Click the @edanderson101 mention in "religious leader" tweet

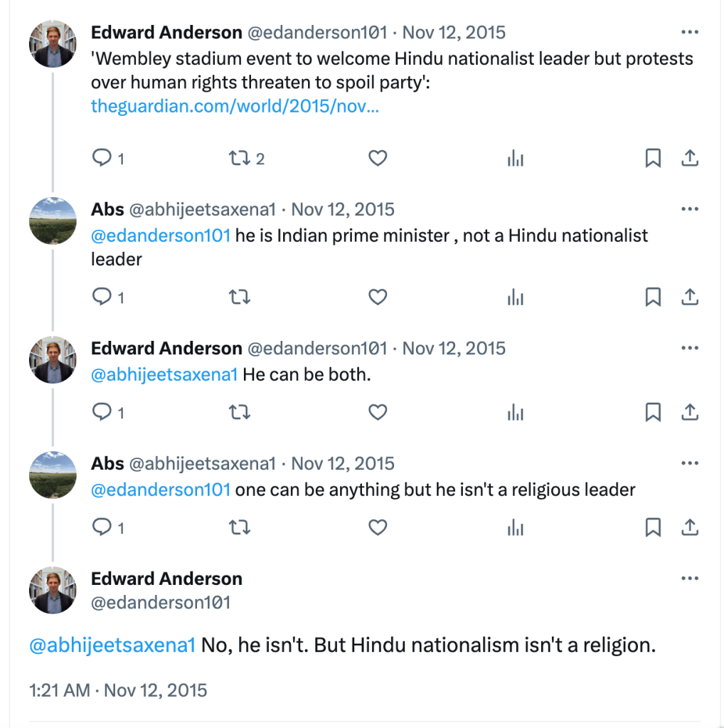coord(161,490)
